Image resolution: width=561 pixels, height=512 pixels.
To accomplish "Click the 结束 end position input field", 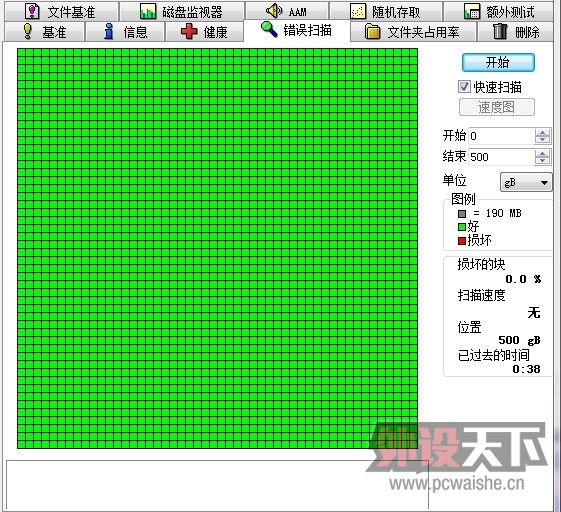I will (501, 157).
